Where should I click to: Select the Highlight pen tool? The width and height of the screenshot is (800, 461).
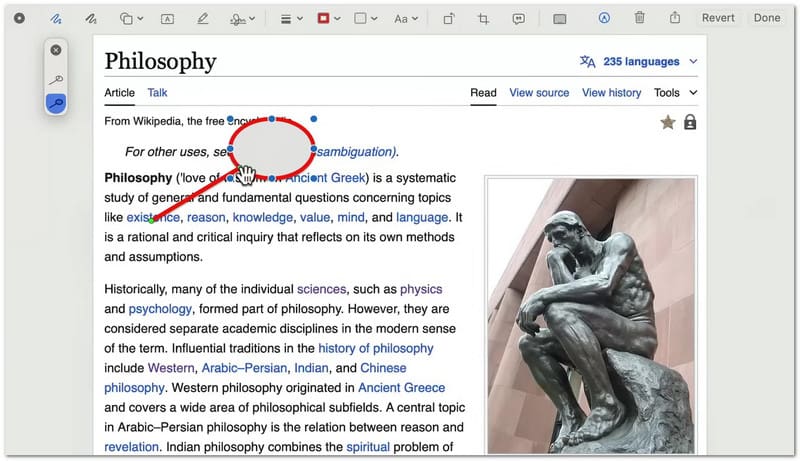(x=203, y=19)
